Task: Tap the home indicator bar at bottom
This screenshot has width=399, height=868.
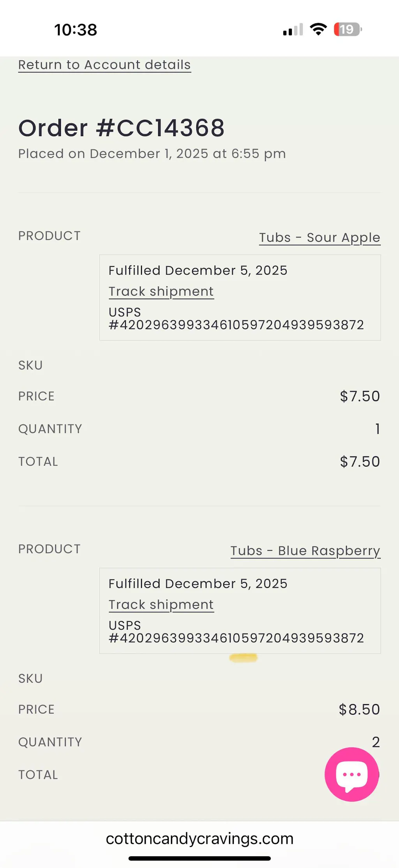Action: pyautogui.click(x=199, y=858)
